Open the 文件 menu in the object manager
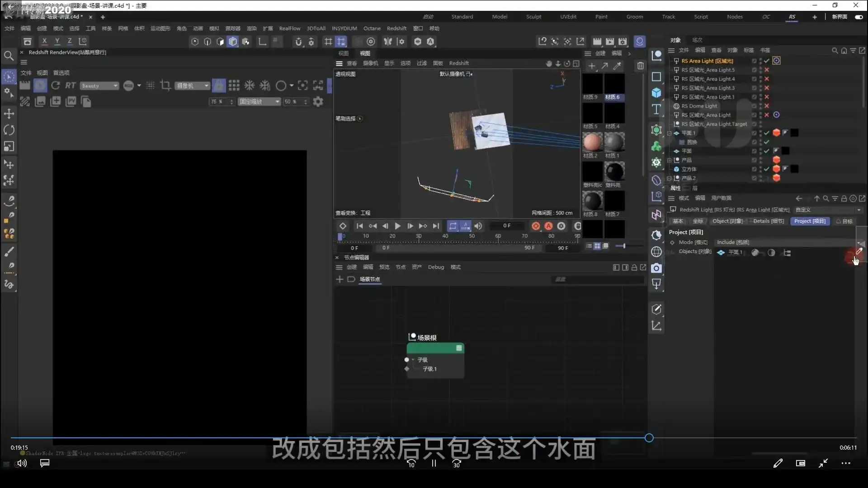This screenshot has width=868, height=488. point(684,50)
